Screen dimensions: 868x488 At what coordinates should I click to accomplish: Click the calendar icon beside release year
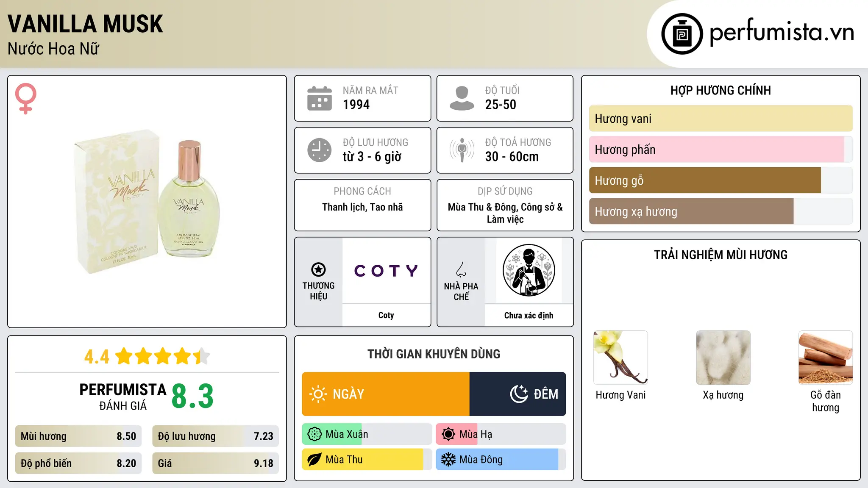click(x=320, y=98)
